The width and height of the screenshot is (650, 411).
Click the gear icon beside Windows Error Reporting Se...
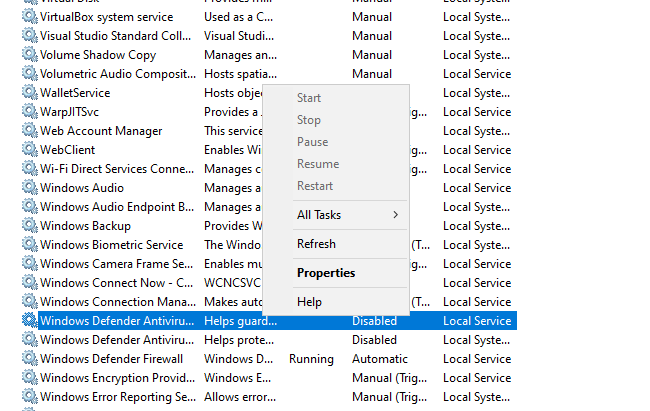point(29,396)
